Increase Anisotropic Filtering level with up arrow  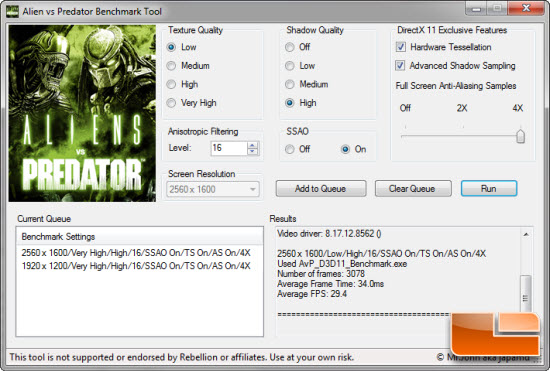[x=252, y=145]
